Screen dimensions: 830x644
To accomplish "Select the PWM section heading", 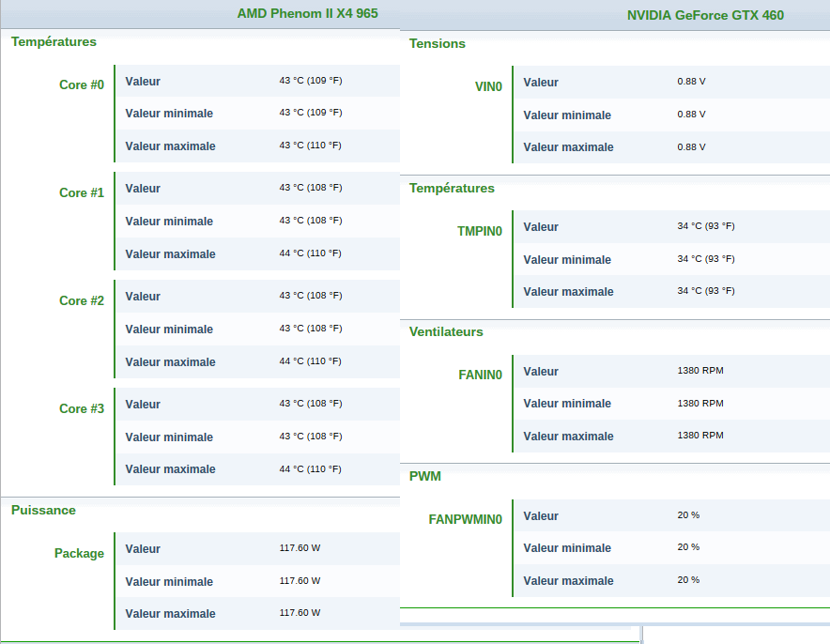I will click(x=425, y=476).
